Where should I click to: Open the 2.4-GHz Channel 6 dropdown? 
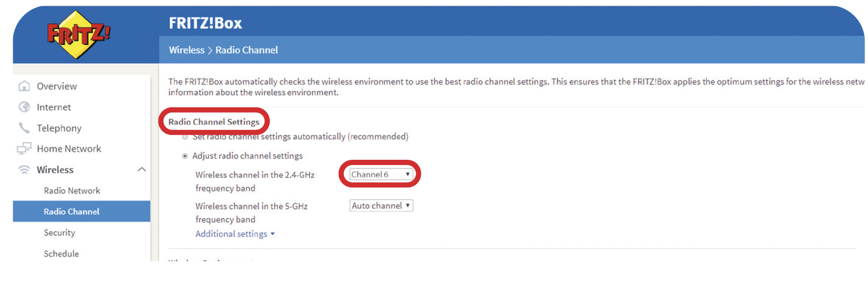[381, 174]
